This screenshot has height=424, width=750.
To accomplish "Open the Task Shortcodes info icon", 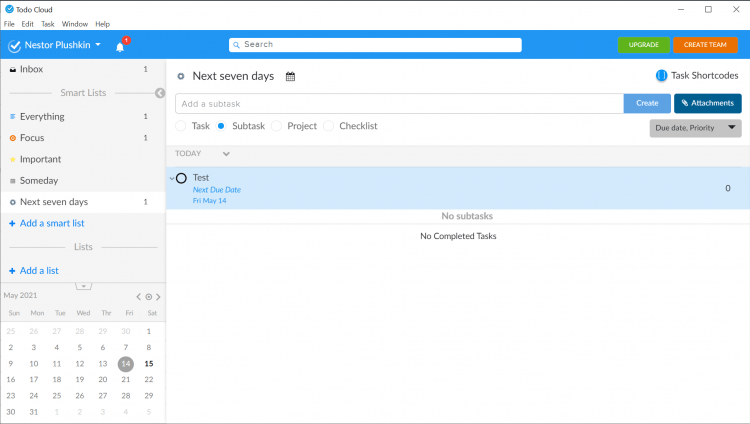I will pos(661,76).
